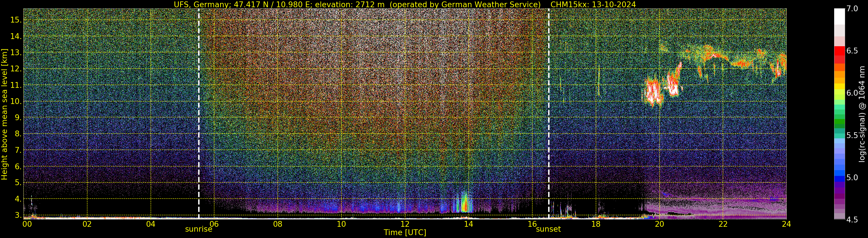Screen dimensions: 868x238
Task: Click the height axis tick '7.'
Action: (18, 150)
